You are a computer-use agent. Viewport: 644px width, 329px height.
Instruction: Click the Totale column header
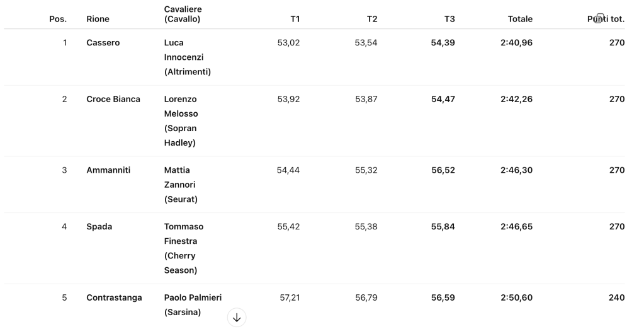coord(520,19)
